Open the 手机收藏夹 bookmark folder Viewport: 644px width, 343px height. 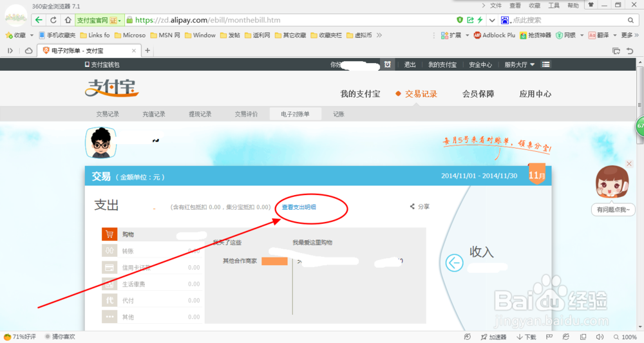click(x=57, y=35)
